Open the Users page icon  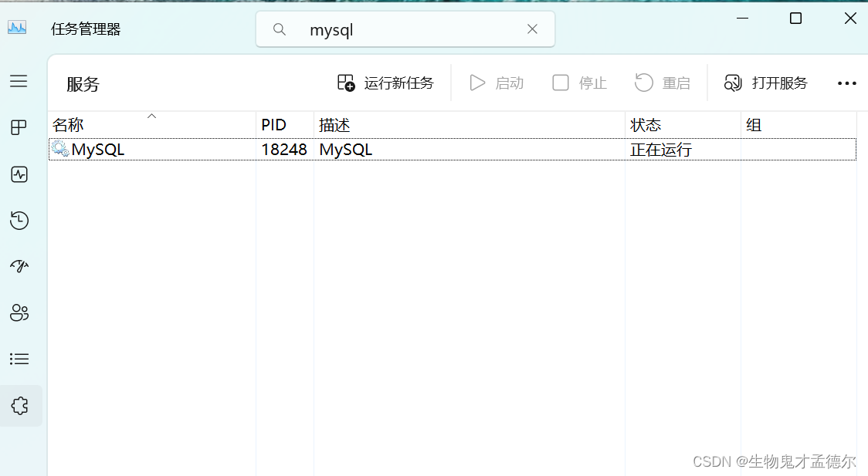[x=19, y=313]
